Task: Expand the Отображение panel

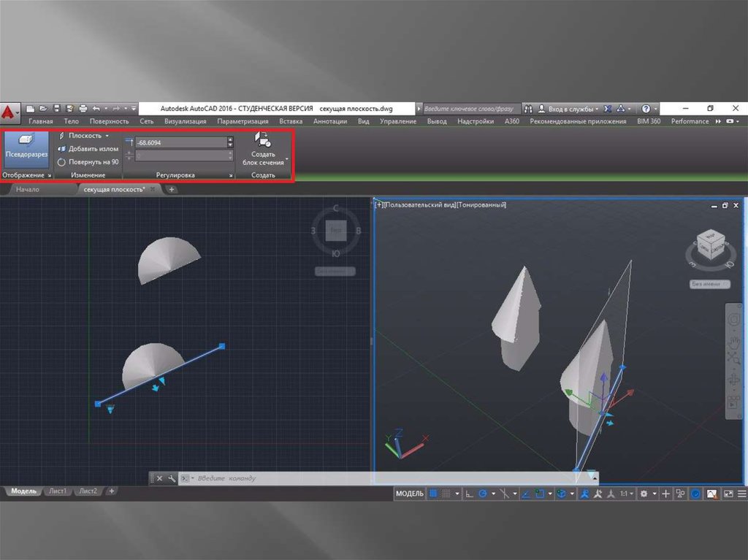Action: click(x=50, y=176)
